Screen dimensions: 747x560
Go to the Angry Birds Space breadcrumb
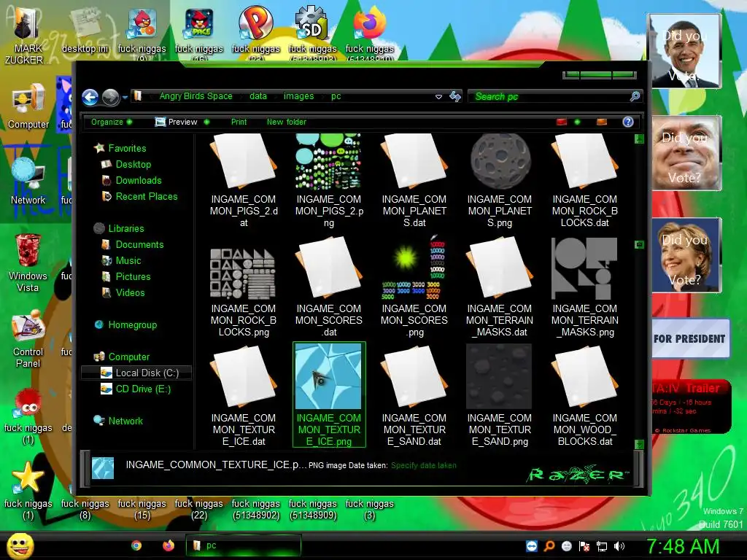click(196, 96)
